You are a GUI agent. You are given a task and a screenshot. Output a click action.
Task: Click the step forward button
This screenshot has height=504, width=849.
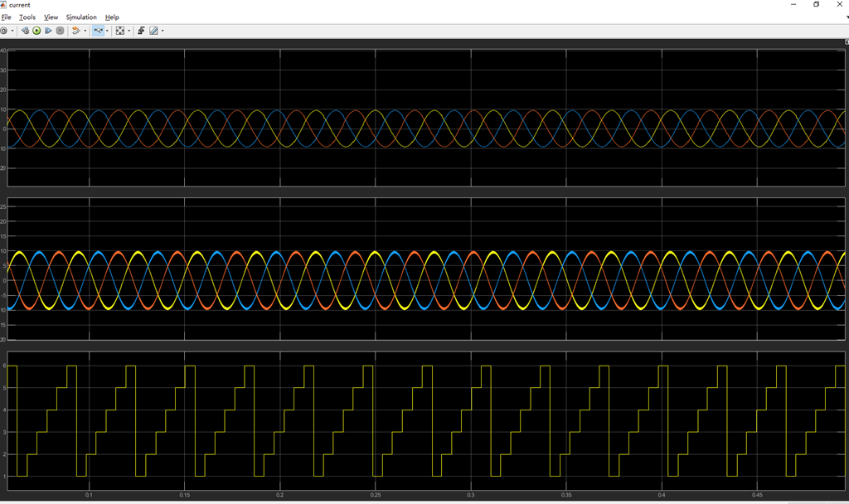48,31
